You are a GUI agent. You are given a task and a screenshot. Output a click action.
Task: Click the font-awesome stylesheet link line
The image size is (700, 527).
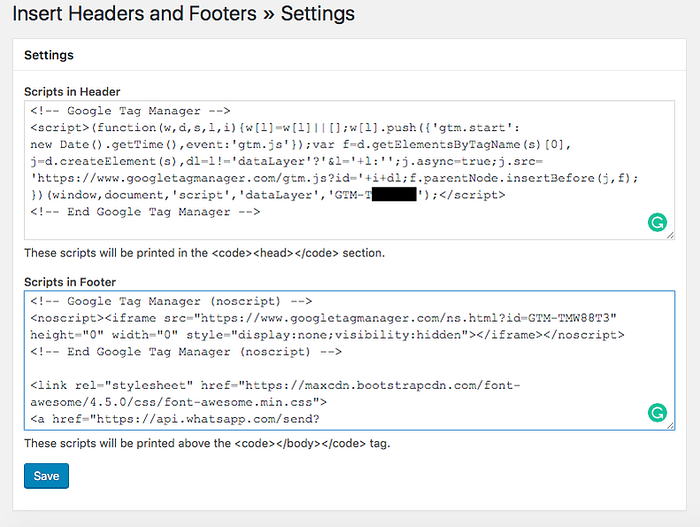pyautogui.click(x=275, y=393)
